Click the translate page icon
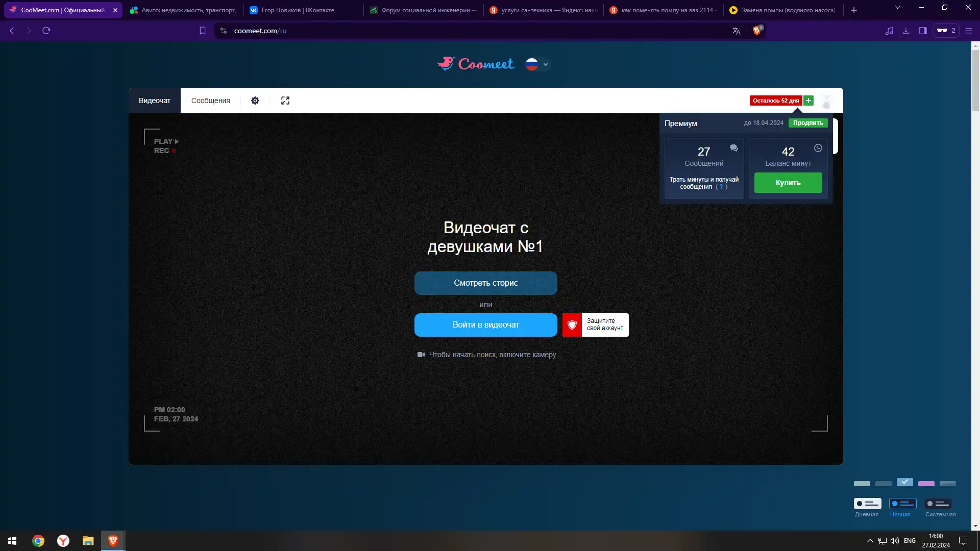The image size is (980, 551). coord(736,31)
